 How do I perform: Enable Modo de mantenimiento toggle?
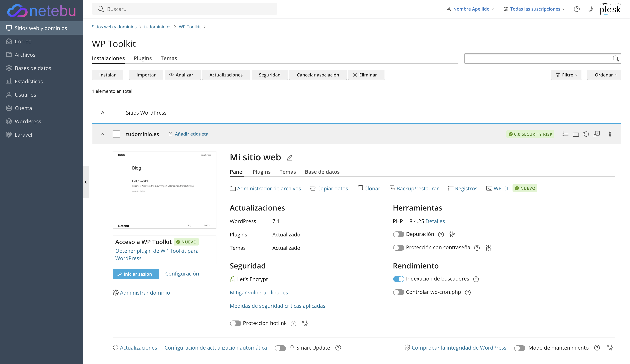[520, 348]
